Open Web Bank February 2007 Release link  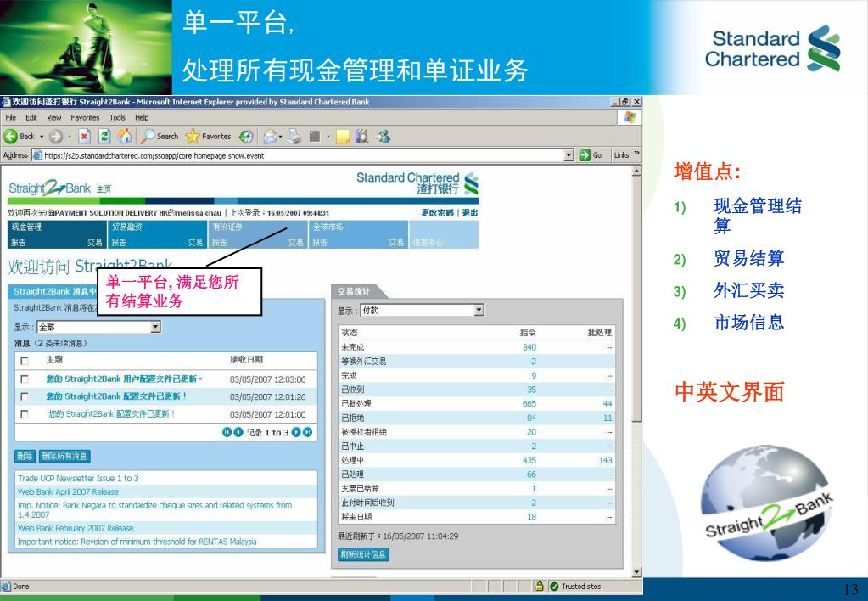76,528
